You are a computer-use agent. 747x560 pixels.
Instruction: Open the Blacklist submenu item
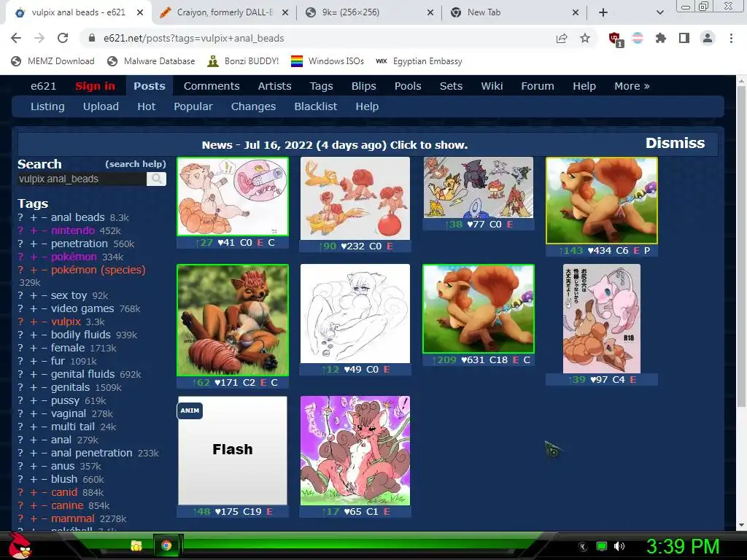point(315,106)
